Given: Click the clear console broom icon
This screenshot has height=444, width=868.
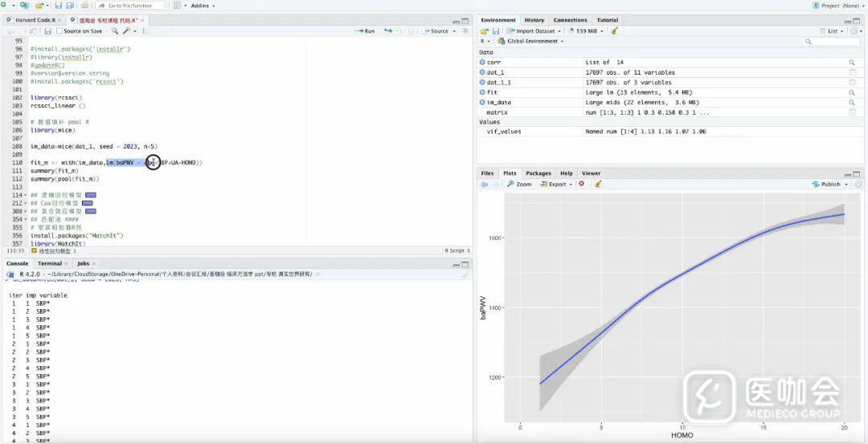Looking at the screenshot, I should pyautogui.click(x=465, y=275).
